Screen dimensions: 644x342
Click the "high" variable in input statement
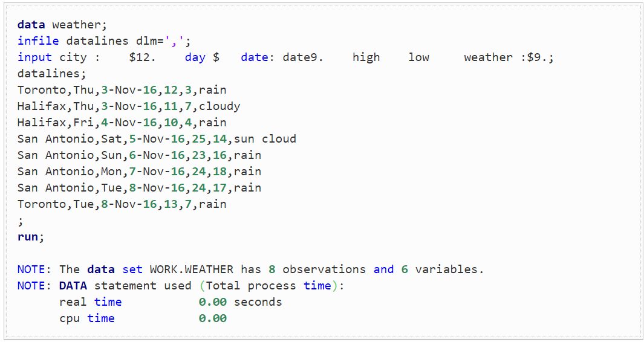[x=366, y=57]
